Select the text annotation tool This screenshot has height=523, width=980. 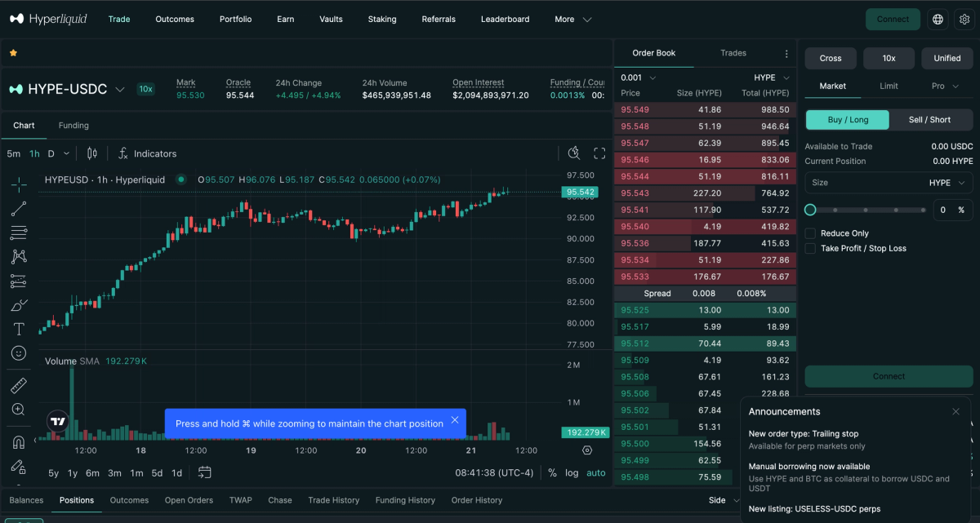coord(19,329)
